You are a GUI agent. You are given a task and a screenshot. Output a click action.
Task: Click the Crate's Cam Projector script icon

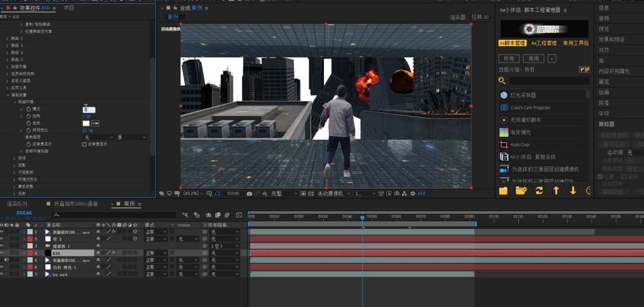coord(504,107)
